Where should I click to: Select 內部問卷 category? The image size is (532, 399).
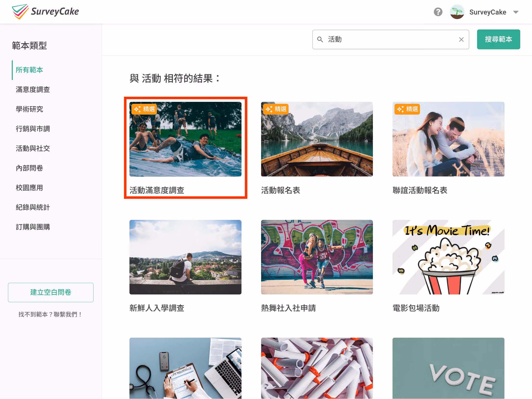29,168
